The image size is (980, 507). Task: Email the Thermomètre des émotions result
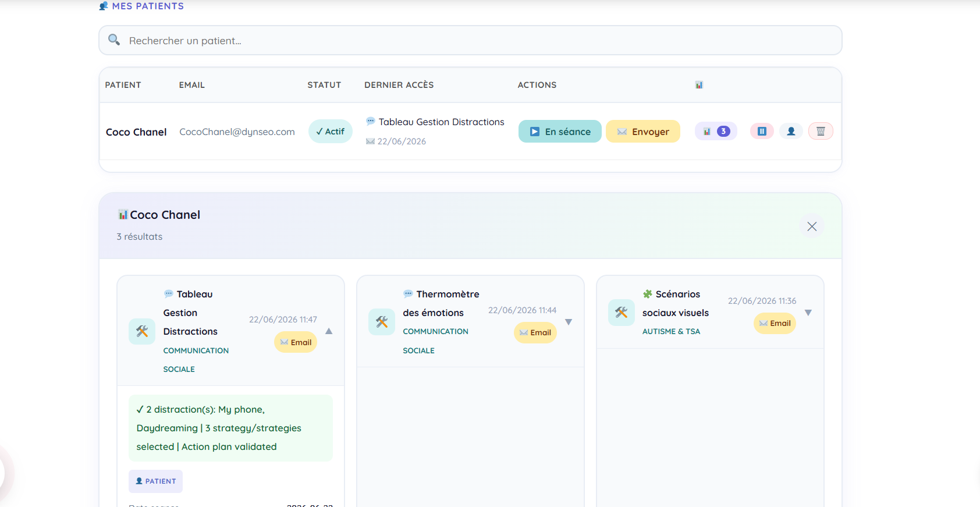pos(535,332)
